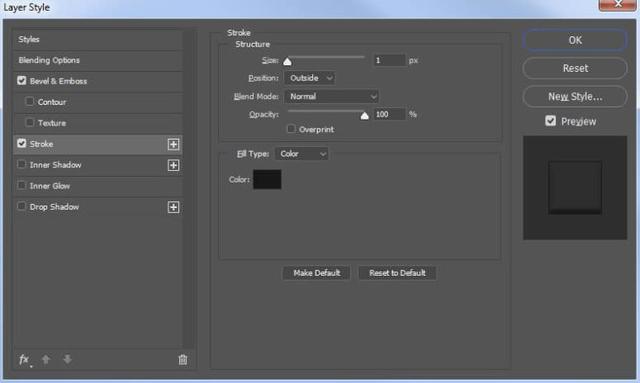Enable the Drop Shadow checkbox
This screenshot has width=640, height=383.
[21, 206]
